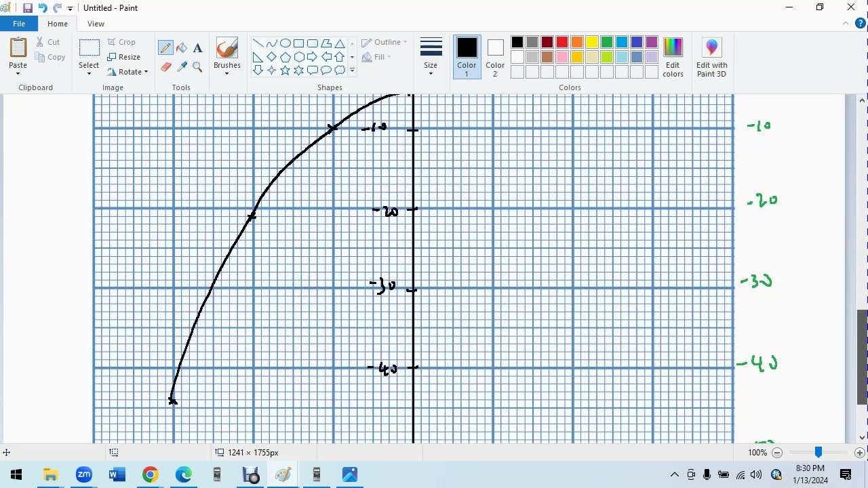Save the drawing from the quick access toolbar

(x=28, y=8)
